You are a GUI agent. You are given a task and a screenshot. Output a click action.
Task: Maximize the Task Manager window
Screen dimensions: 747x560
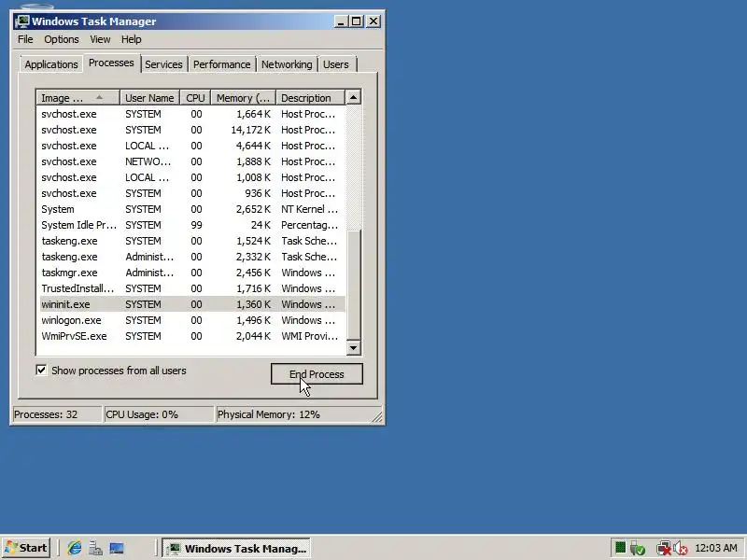(356, 21)
